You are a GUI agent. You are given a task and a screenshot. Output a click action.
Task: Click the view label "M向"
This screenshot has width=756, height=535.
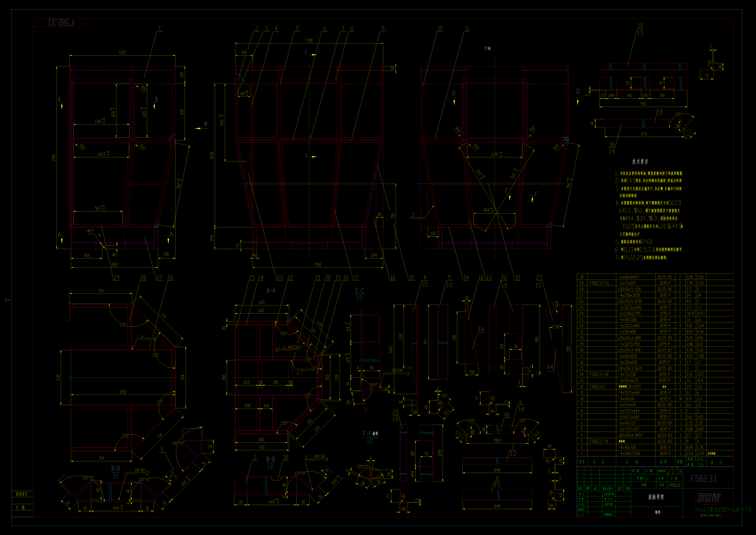pos(488,48)
